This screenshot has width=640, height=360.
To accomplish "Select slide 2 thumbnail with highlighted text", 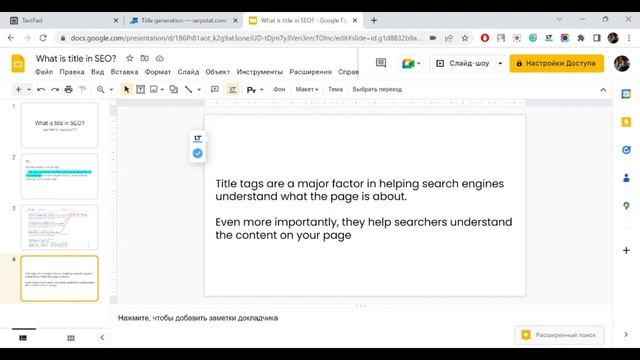I will pos(60,176).
